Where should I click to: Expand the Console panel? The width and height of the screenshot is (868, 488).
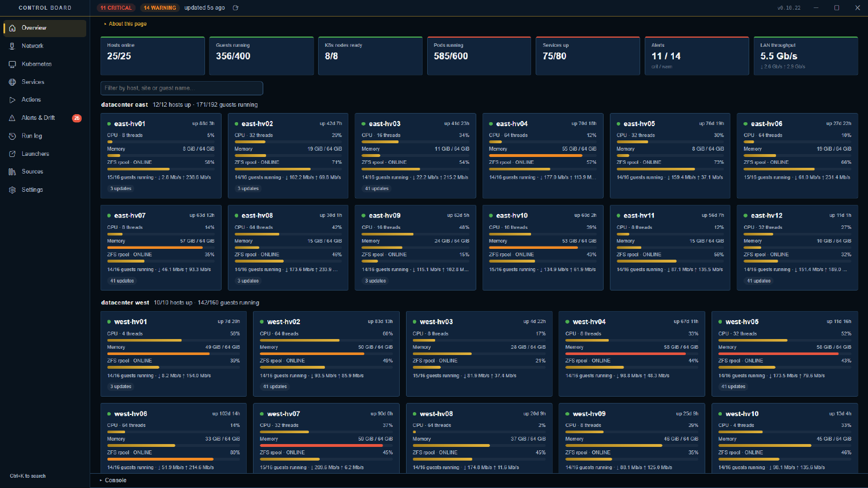pyautogui.click(x=113, y=481)
